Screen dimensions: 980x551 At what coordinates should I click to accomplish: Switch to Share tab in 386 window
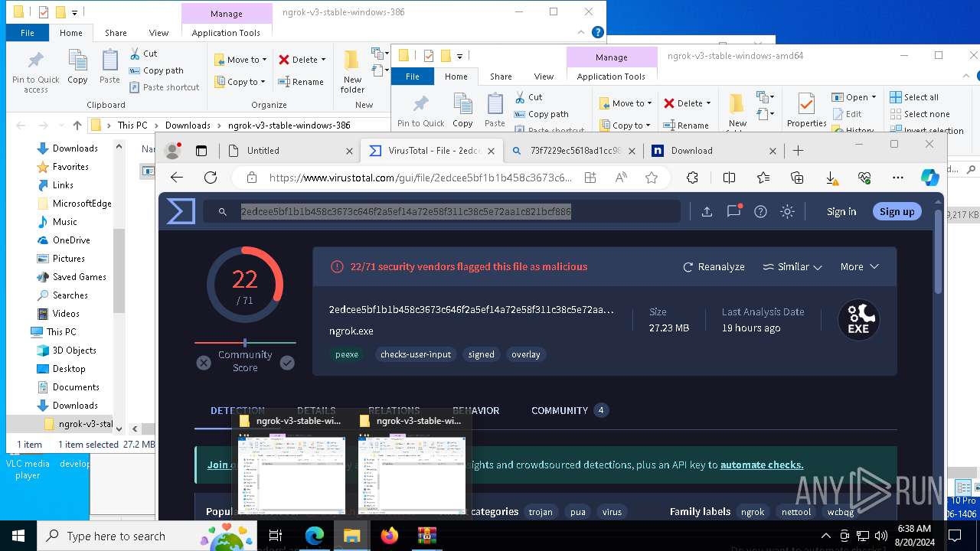(116, 33)
